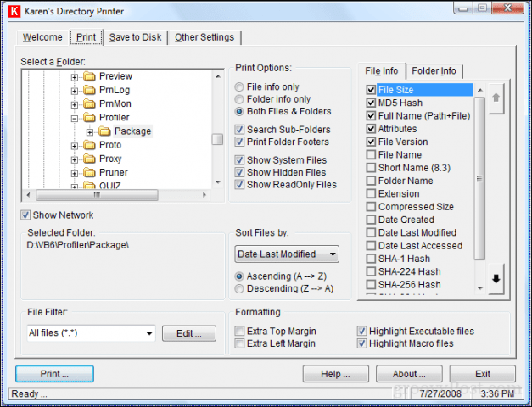Uncheck the MD5 Hash checkbox
This screenshot has width=532, height=407.
click(x=371, y=103)
